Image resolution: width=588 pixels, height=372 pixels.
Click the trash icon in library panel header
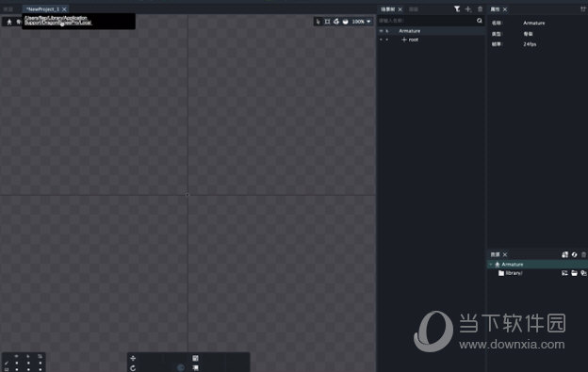click(x=583, y=254)
